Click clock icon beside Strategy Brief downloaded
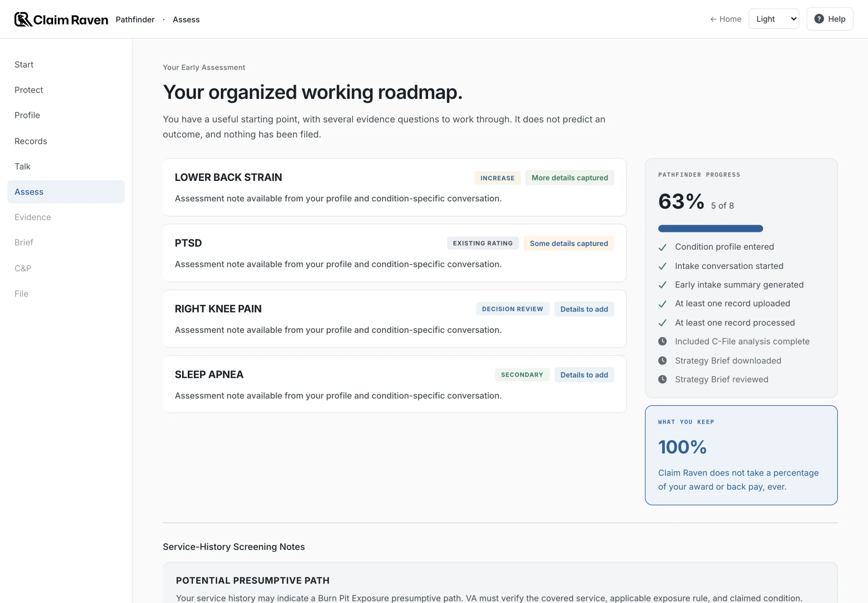 click(x=663, y=361)
